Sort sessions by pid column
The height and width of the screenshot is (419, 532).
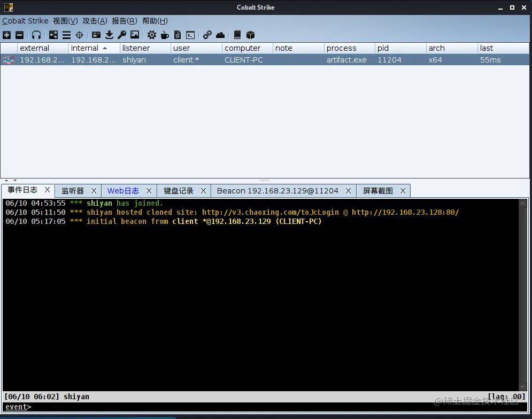pos(400,48)
